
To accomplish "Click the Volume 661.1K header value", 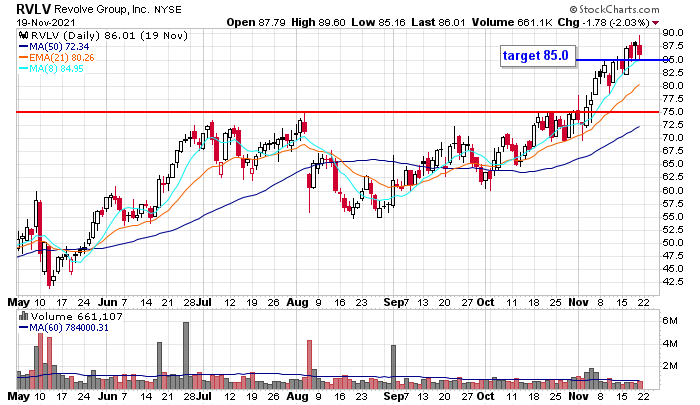I will [512, 22].
